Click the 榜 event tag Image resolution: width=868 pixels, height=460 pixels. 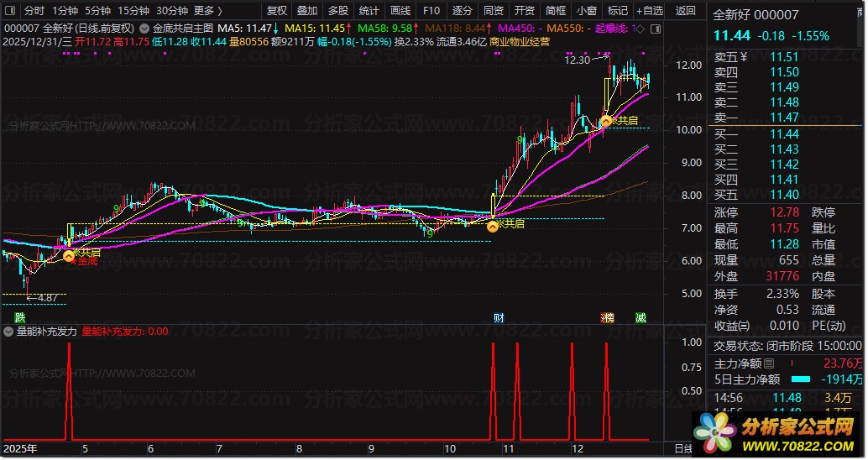(607, 318)
